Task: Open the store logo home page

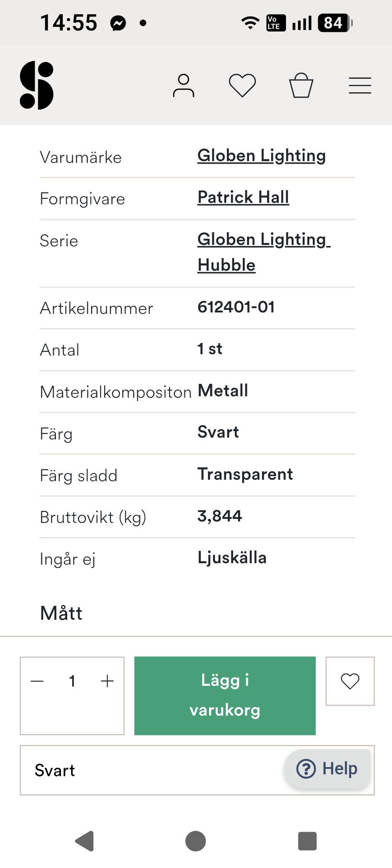Action: [37, 85]
